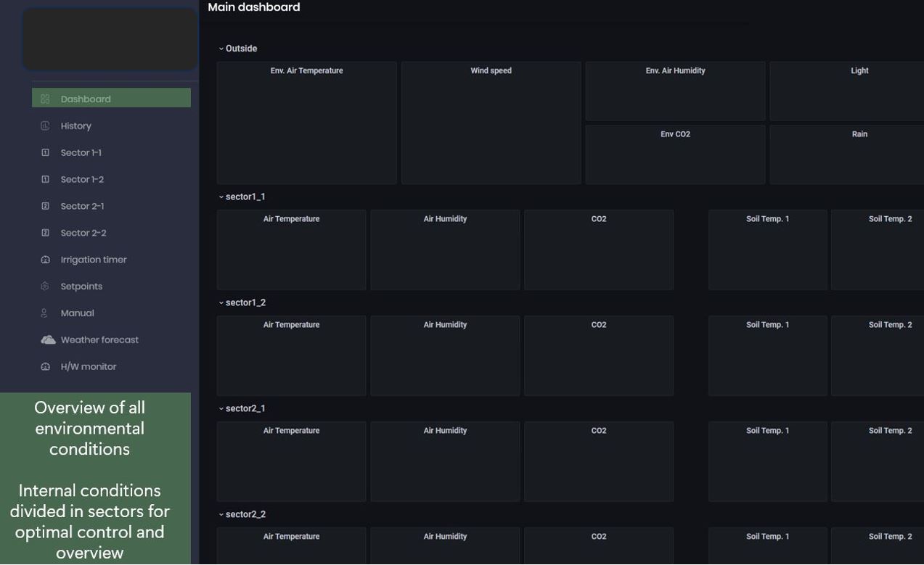Click Air Temperature title in sector2_1
The height and width of the screenshot is (565, 924).
click(292, 431)
